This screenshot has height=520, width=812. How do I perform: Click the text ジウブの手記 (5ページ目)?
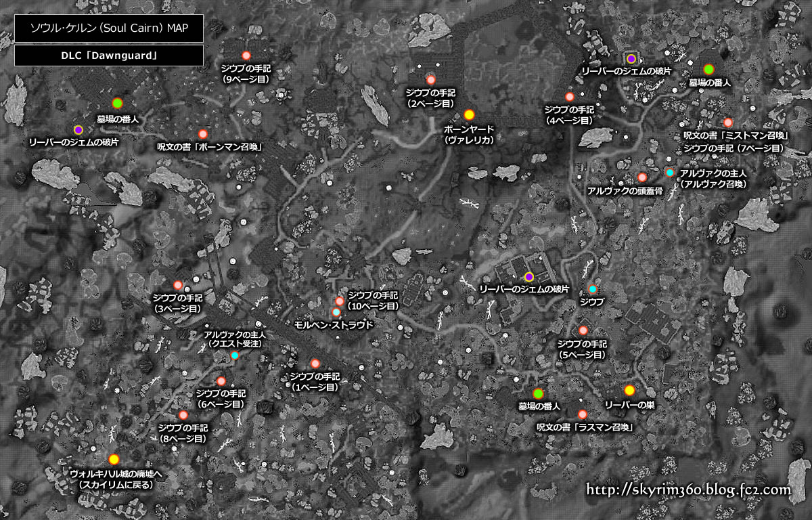click(x=583, y=349)
